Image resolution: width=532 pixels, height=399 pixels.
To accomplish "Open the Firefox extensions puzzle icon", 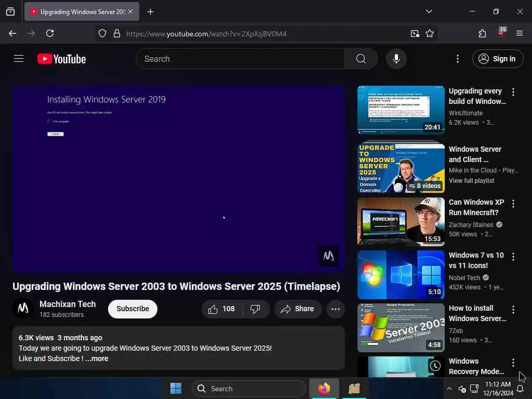I will [482, 33].
